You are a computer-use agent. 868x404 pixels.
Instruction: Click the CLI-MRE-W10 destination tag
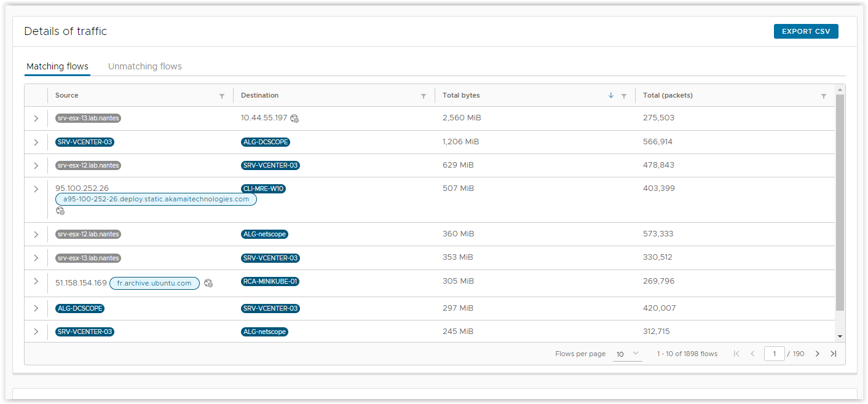click(x=263, y=188)
